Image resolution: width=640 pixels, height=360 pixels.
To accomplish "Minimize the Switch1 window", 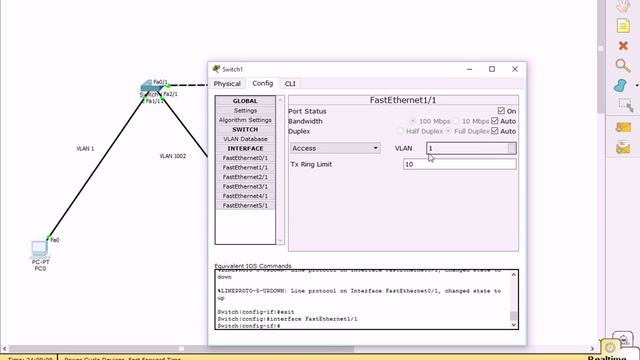I will point(469,69).
